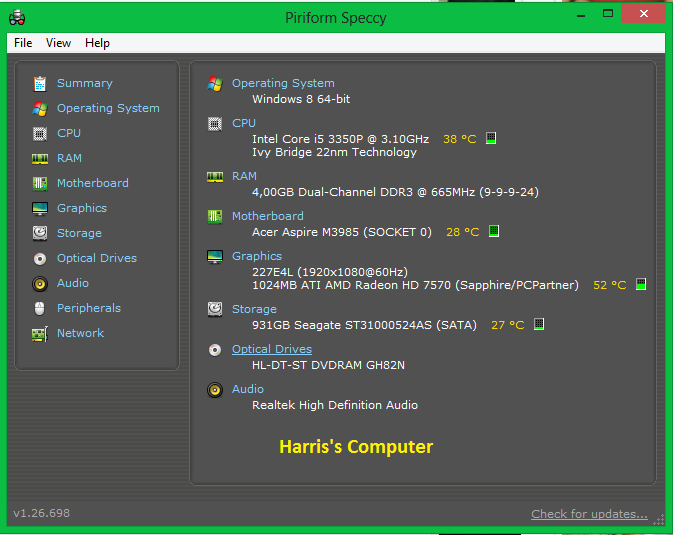The height and width of the screenshot is (535, 673).
Task: Open the RAM heading link in summary
Action: 244,176
